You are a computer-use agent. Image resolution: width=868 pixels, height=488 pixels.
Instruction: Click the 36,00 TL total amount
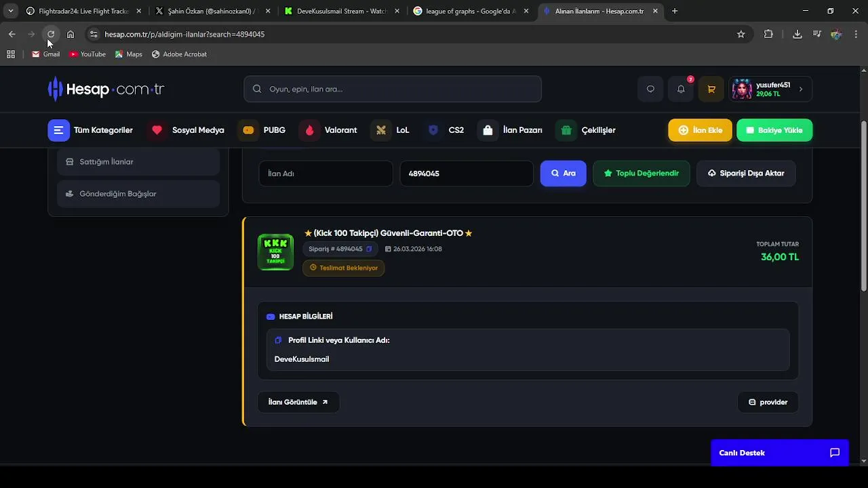[x=780, y=257]
